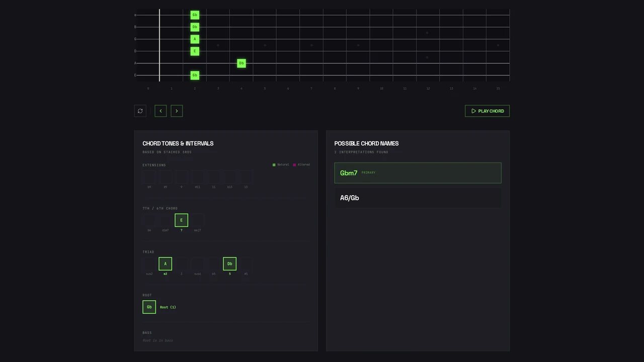Click the empty #5 triad box
This screenshot has height=362, width=644.
246,264
